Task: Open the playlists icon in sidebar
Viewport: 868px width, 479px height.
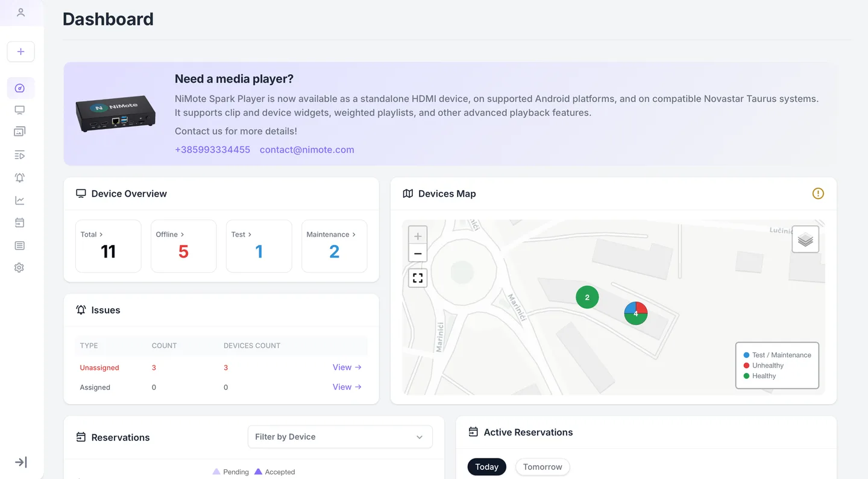Action: pos(20,155)
